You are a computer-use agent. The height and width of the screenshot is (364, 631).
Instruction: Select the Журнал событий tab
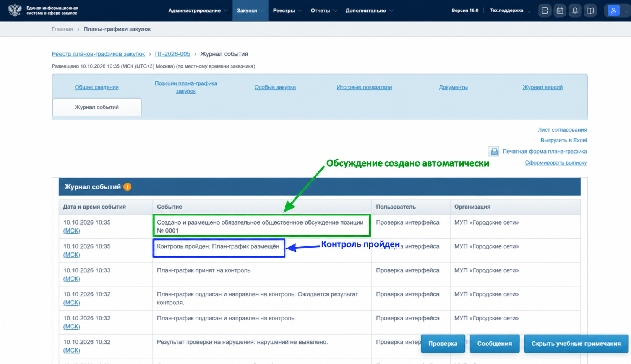click(x=97, y=107)
